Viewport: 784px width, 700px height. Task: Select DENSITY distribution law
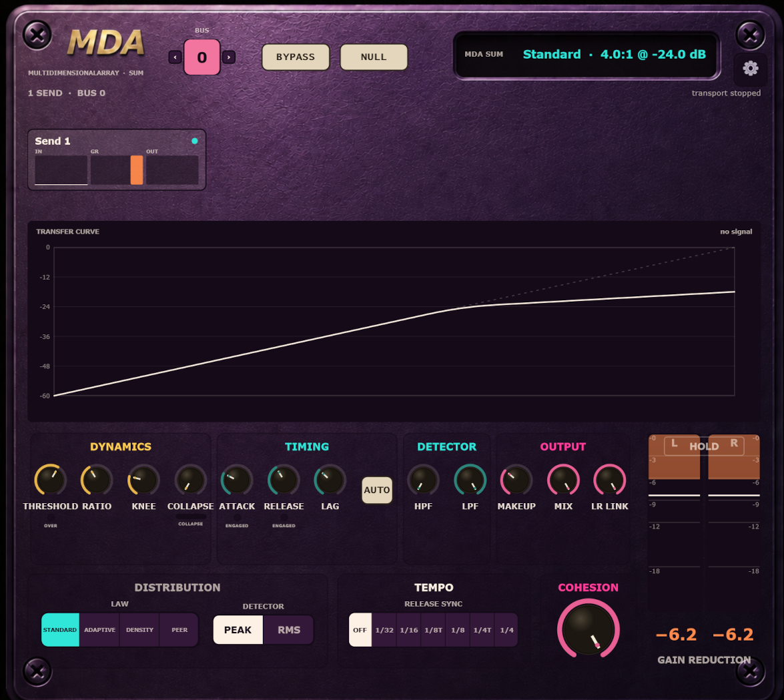(139, 630)
